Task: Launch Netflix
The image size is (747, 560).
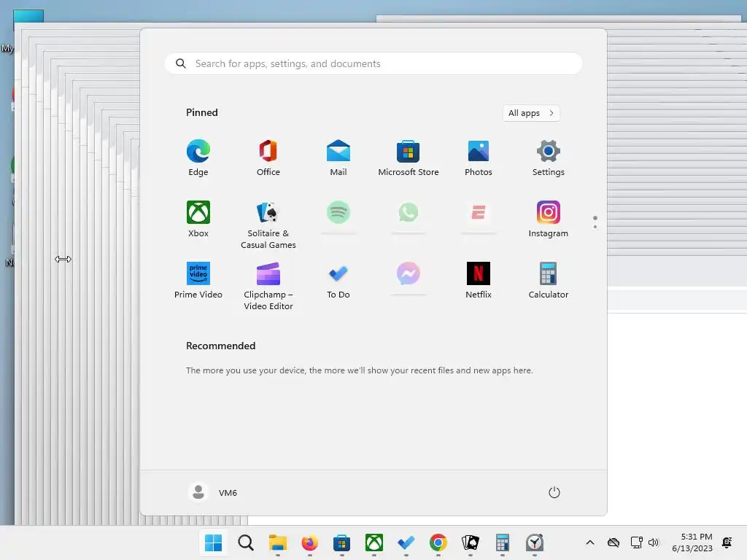Action: point(479,281)
